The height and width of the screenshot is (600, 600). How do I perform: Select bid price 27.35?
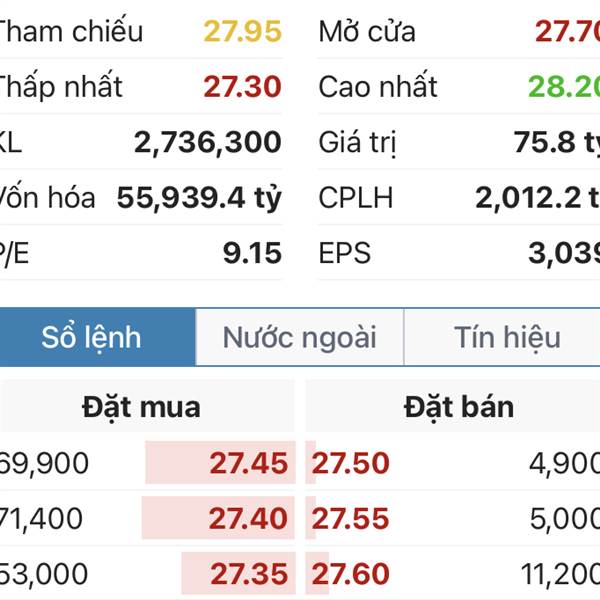point(249,574)
